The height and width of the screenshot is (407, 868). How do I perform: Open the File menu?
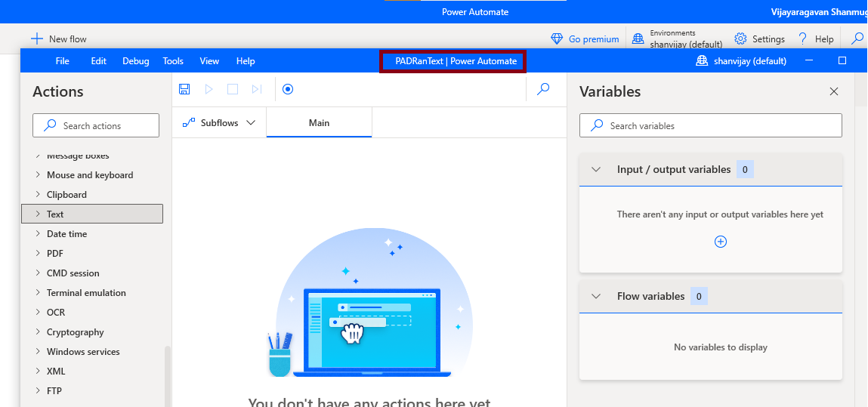click(x=63, y=61)
